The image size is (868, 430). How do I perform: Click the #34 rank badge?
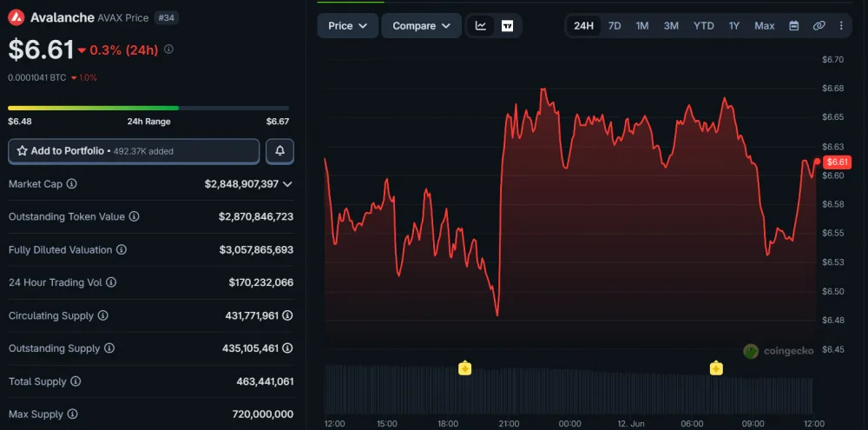coord(166,17)
